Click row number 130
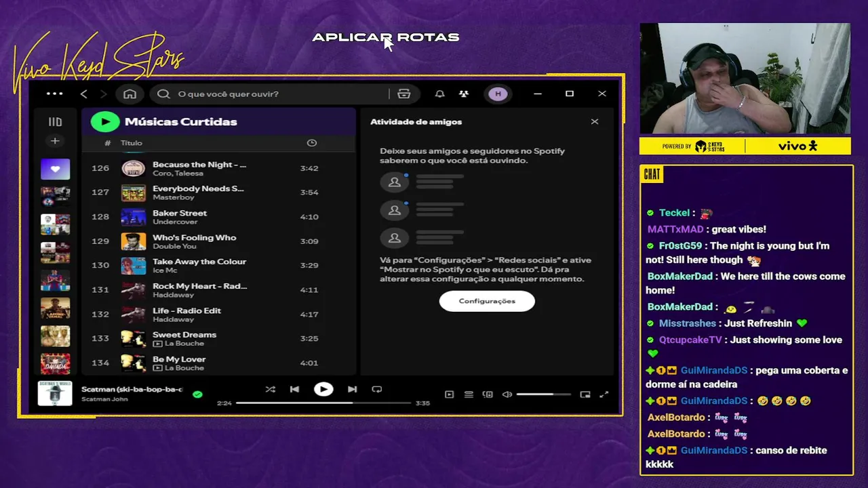The height and width of the screenshot is (488, 868). coord(100,266)
